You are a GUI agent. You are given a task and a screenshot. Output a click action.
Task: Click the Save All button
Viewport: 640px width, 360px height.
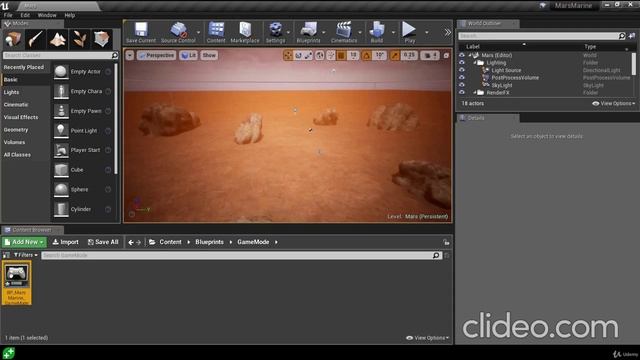pyautogui.click(x=103, y=242)
